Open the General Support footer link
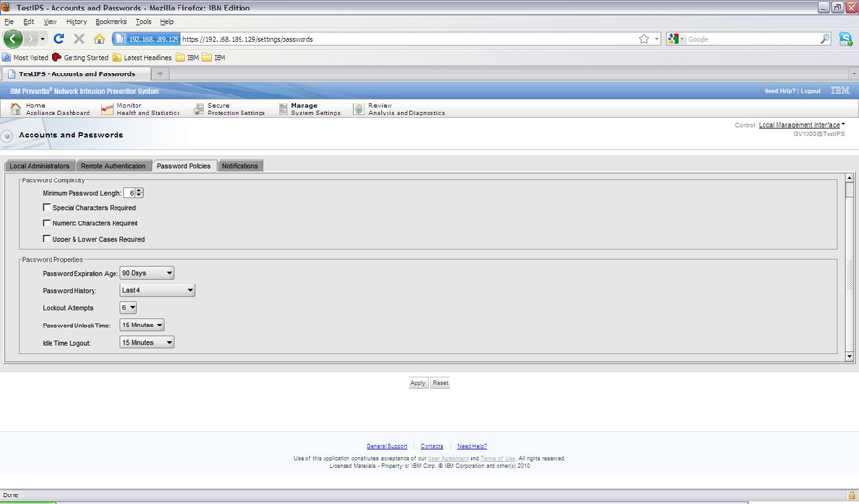This screenshot has height=504, width=859. [x=387, y=446]
